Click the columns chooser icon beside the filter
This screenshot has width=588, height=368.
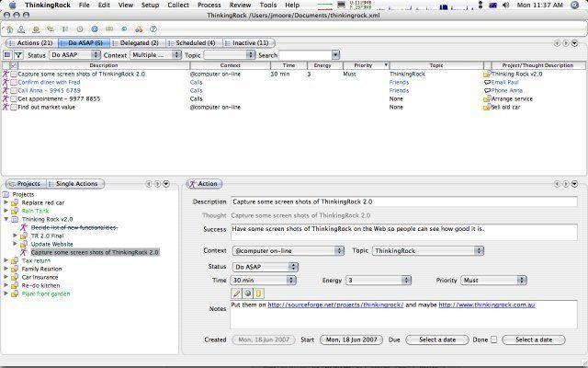[x=7, y=55]
